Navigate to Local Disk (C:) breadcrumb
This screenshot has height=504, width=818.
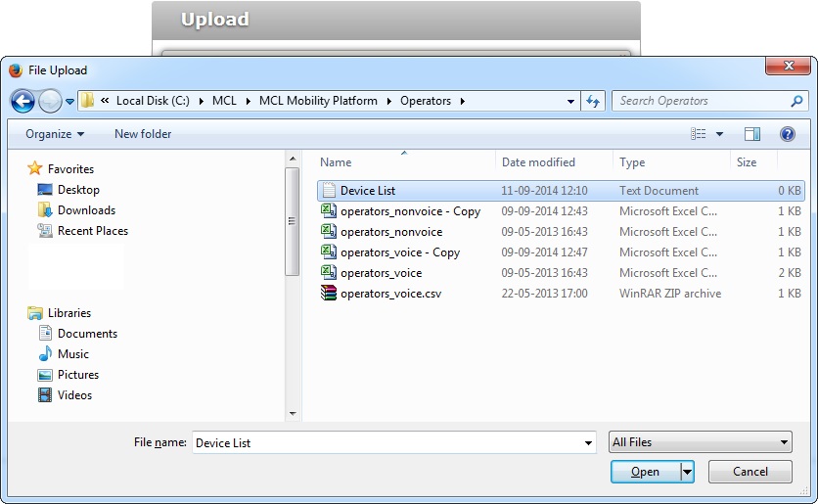tap(153, 101)
